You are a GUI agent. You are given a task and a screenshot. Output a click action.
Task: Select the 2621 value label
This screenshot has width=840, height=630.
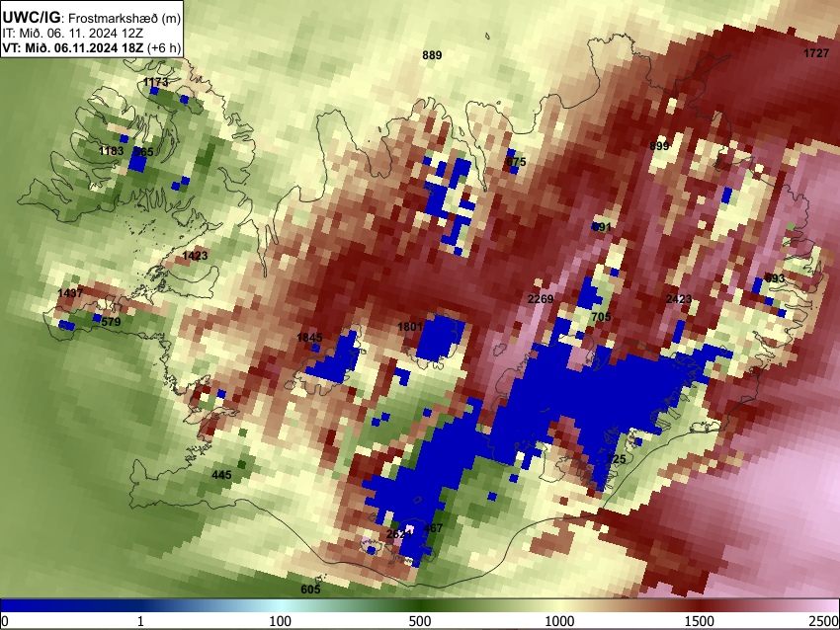point(399,534)
